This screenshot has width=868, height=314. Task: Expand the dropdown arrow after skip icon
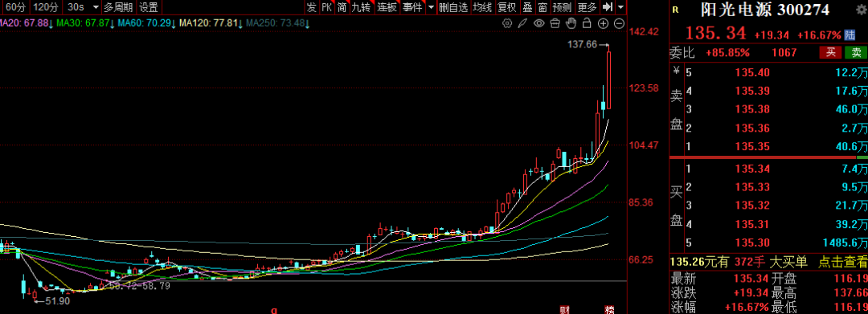620,7
